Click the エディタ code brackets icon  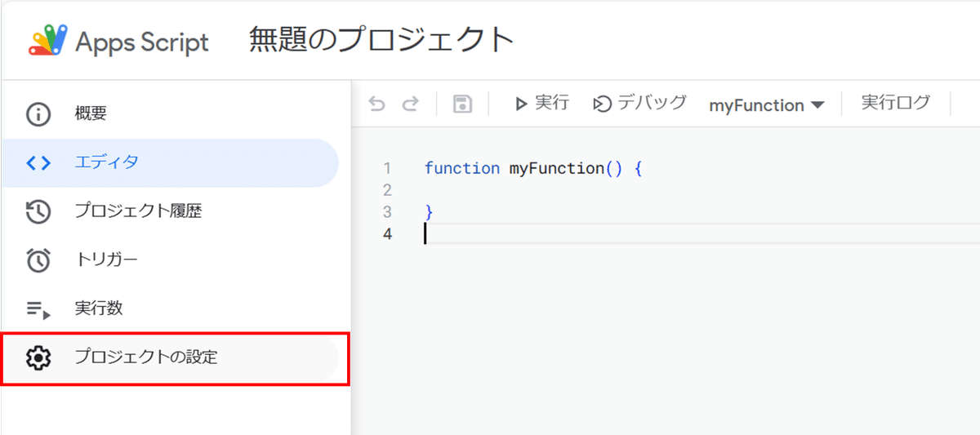pos(38,162)
